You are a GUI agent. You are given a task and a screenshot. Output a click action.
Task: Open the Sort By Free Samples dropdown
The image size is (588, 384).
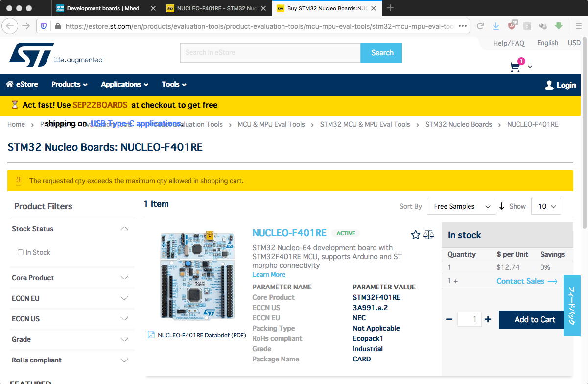tap(461, 206)
